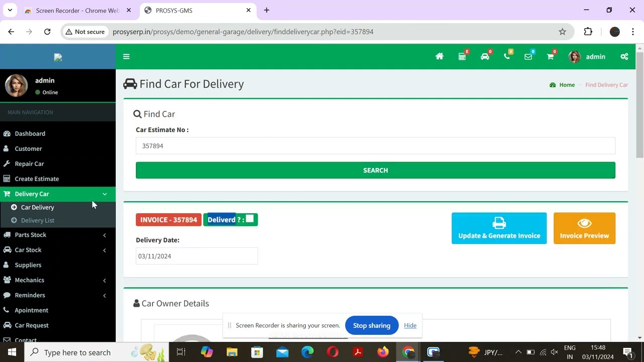
Task: Select Car Delivery submenu item
Action: tap(37, 207)
